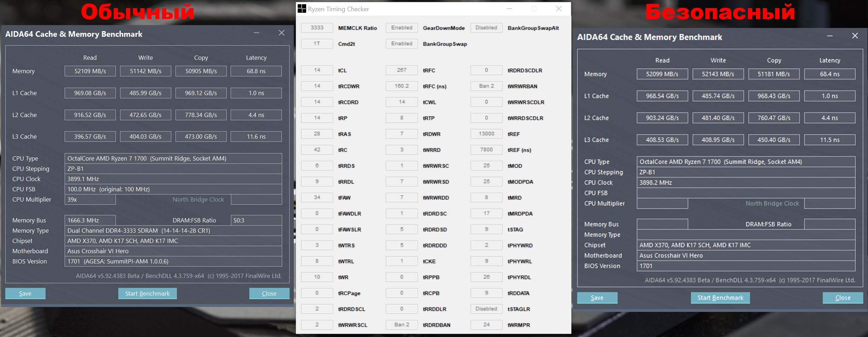This screenshot has width=868, height=337.
Task: Click the Close button in left AIDA64 window
Action: [269, 294]
